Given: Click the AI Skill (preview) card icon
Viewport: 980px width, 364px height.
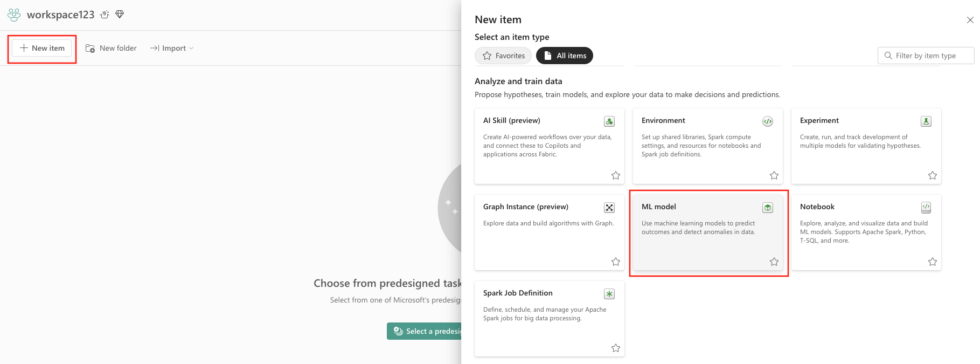Looking at the screenshot, I should tap(609, 121).
